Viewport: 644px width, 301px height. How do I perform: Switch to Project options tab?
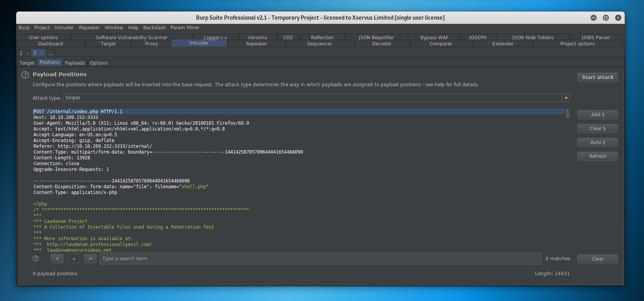[x=577, y=43]
